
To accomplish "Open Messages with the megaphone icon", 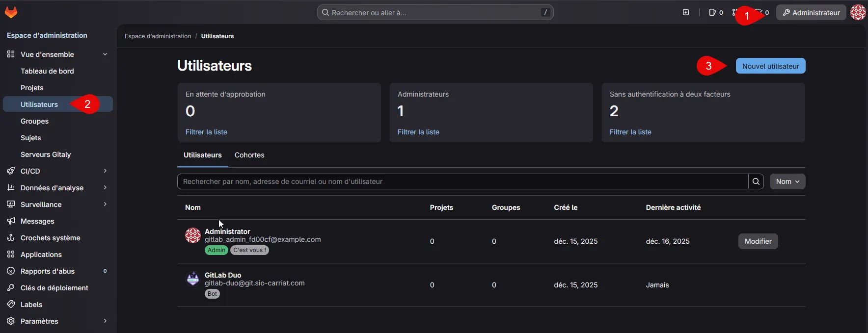I will tap(37, 221).
